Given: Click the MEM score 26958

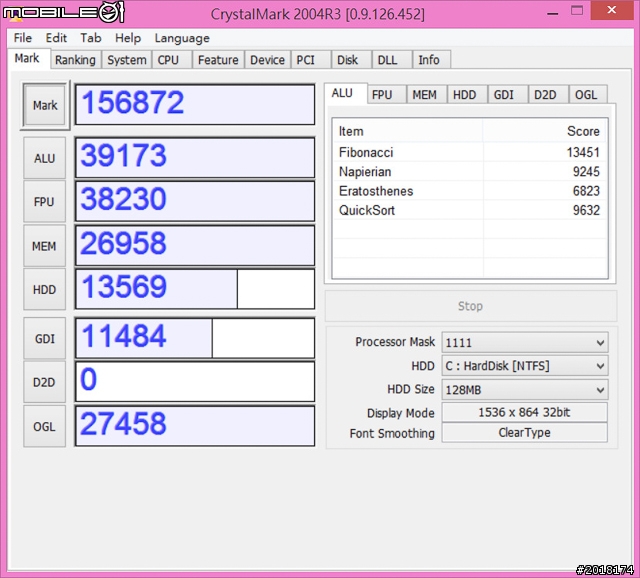Looking at the screenshot, I should coord(195,245).
